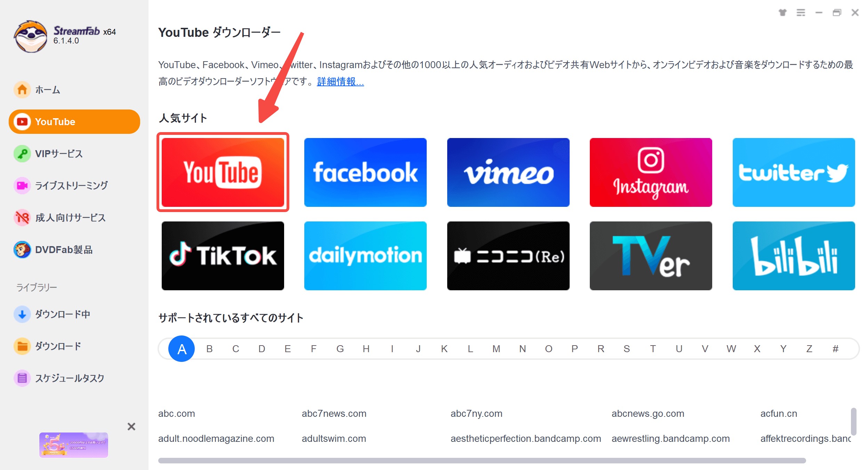The width and height of the screenshot is (868, 470).
Task: Select letter Z in site index
Action: click(809, 349)
